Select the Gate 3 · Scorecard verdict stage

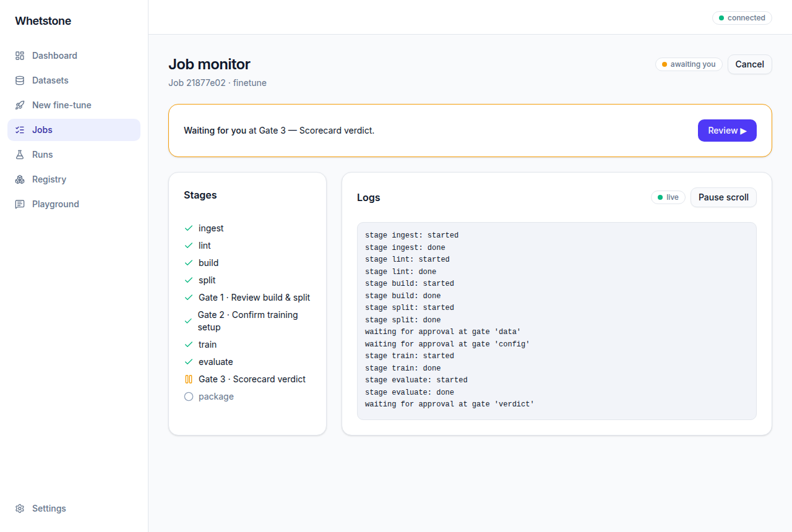[x=247, y=379]
